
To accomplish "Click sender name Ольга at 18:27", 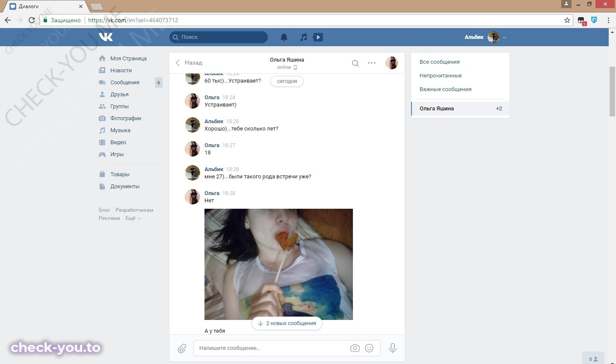I will 212,145.
